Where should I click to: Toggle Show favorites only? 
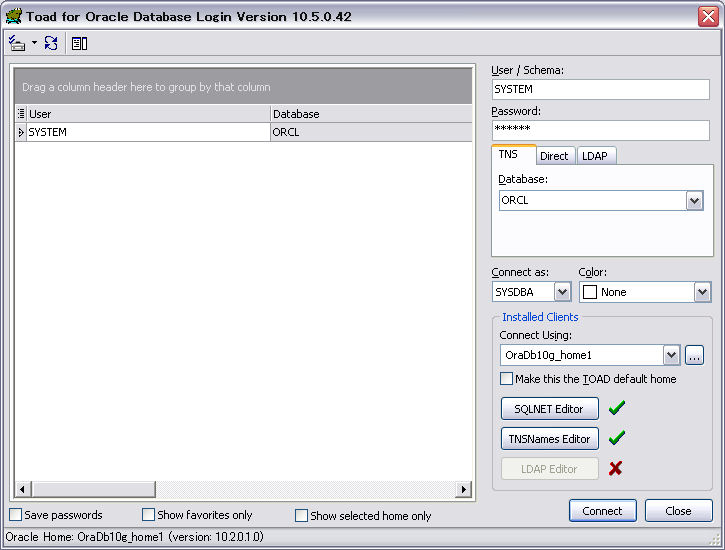pos(148,514)
